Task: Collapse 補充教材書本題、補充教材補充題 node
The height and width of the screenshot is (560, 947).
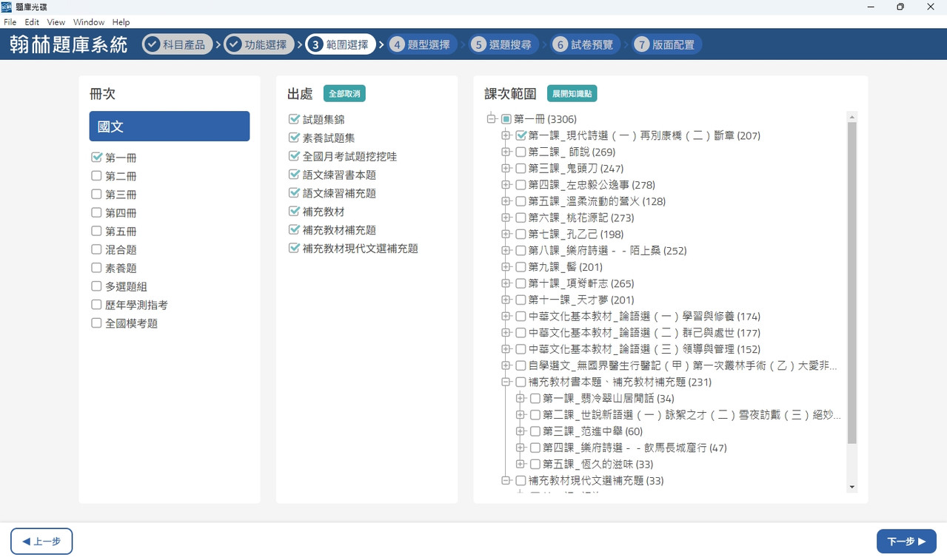Action: click(x=506, y=382)
